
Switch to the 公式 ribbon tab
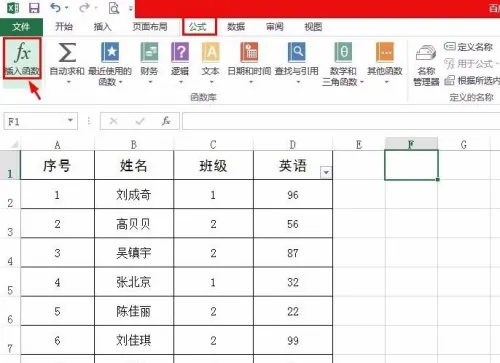pos(198,27)
